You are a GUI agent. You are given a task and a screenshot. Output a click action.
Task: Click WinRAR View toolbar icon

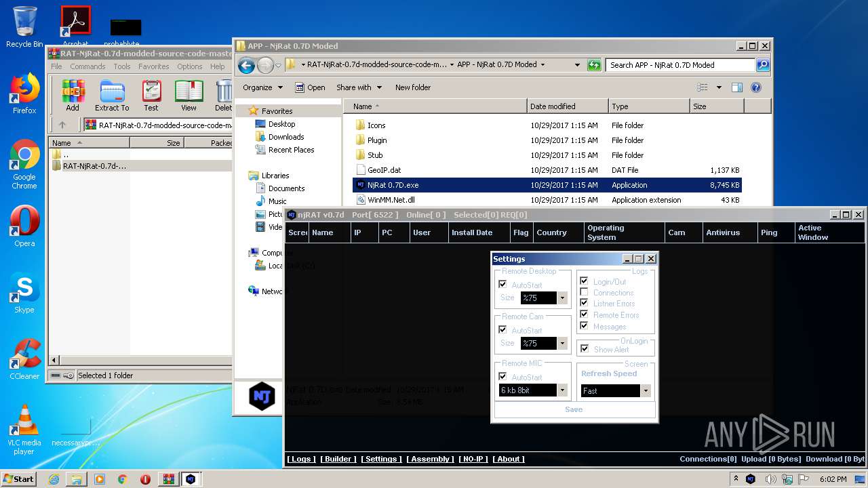click(x=189, y=96)
